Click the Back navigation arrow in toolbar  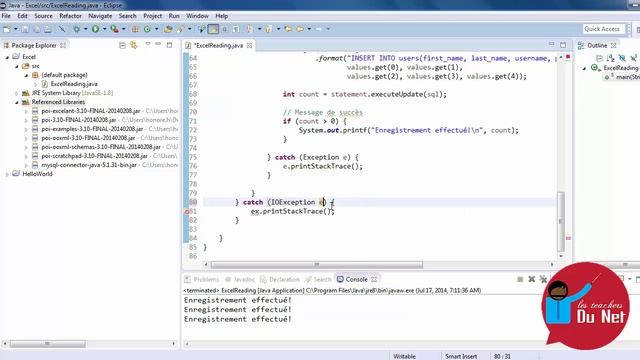pyautogui.click(x=301, y=29)
